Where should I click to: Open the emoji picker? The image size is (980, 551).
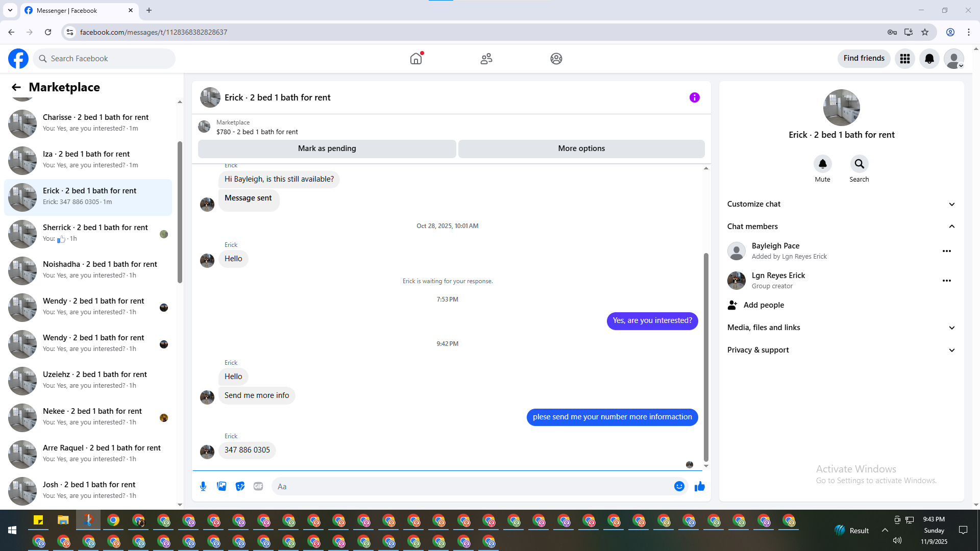pos(679,486)
